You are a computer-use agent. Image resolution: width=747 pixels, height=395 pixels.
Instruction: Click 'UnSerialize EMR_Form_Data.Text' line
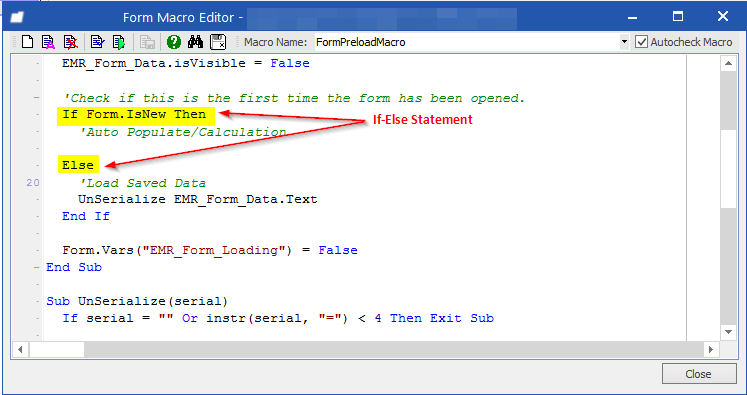point(198,199)
